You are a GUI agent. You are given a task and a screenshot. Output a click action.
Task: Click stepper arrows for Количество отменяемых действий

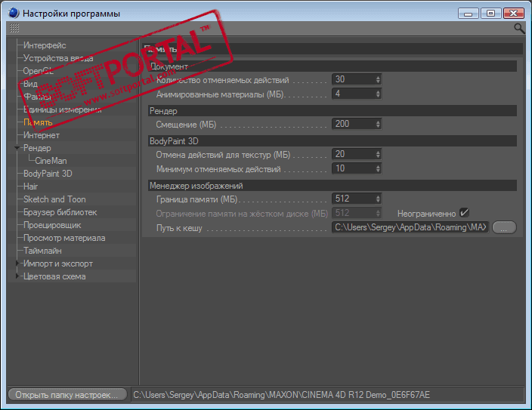(x=378, y=79)
